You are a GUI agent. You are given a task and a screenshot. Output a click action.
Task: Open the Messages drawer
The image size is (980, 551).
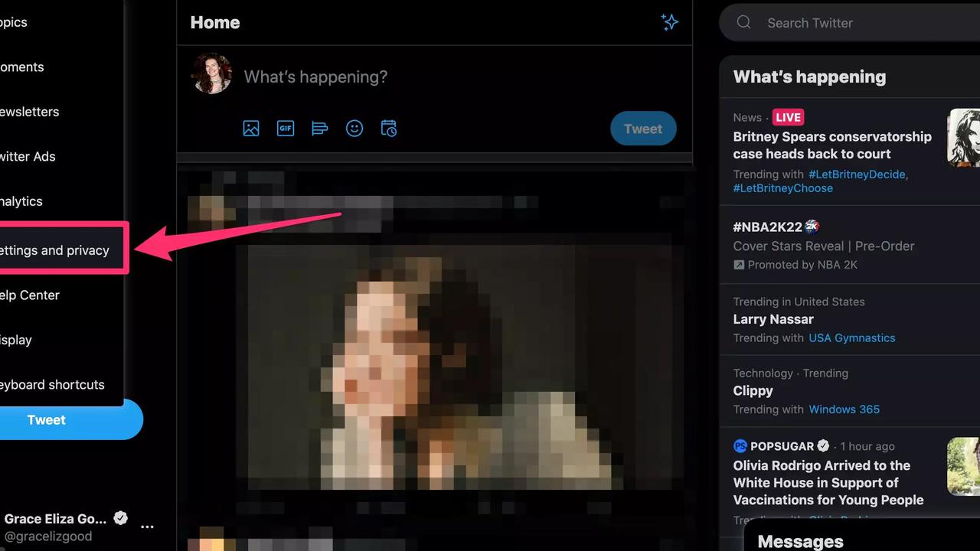pyautogui.click(x=862, y=535)
